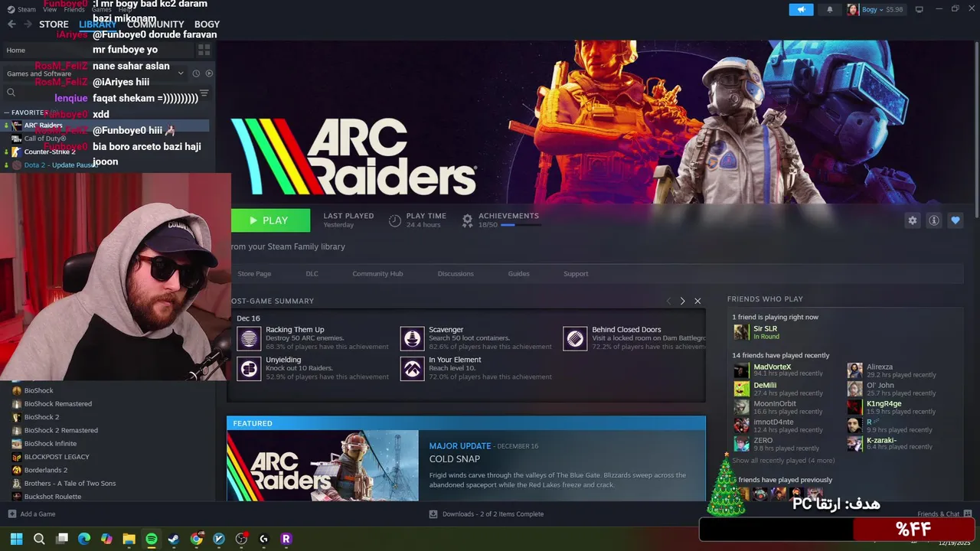This screenshot has height=551, width=980.
Task: Open the Support link
Action: click(576, 273)
